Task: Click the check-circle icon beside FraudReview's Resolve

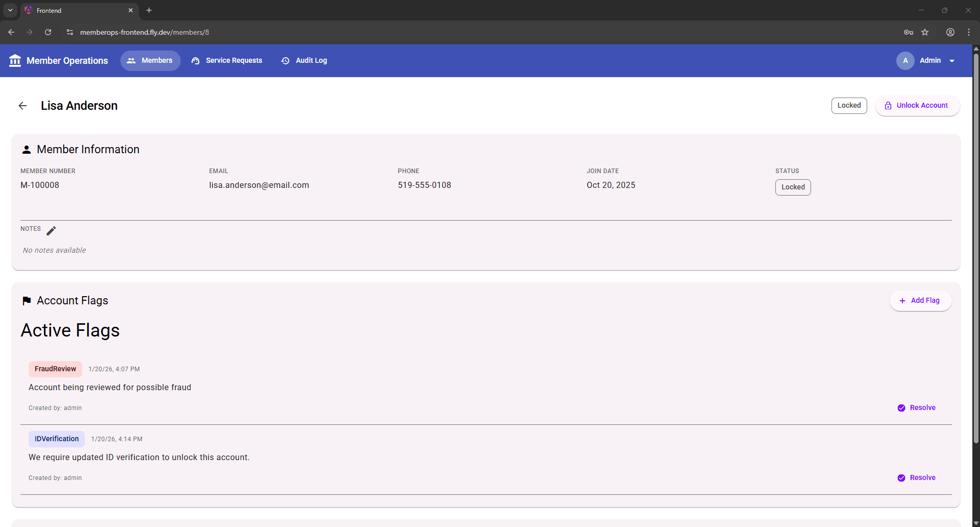Action: point(902,408)
